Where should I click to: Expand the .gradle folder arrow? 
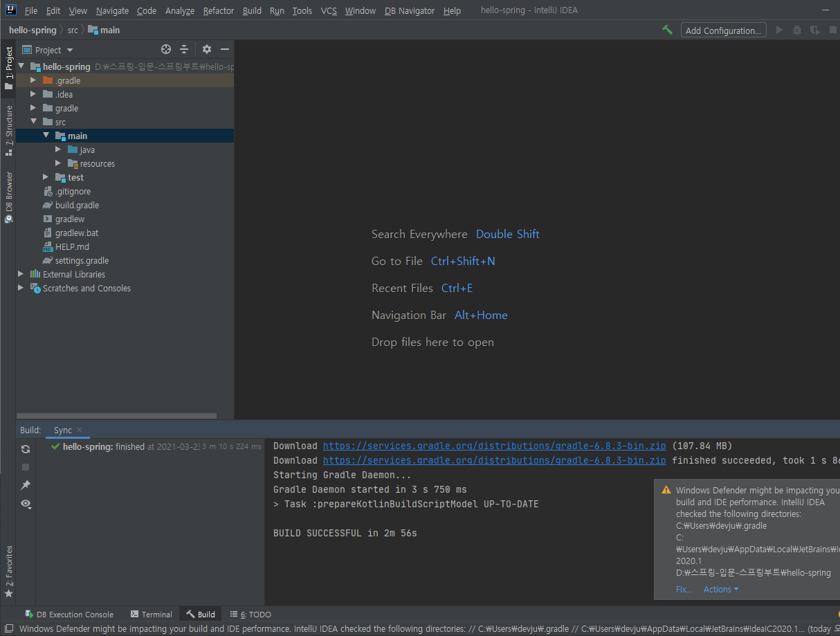[33, 80]
